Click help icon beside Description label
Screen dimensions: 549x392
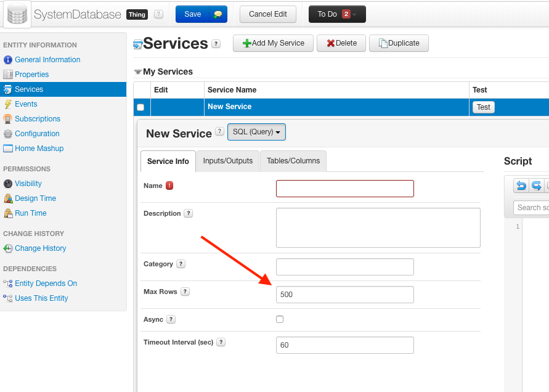point(189,213)
